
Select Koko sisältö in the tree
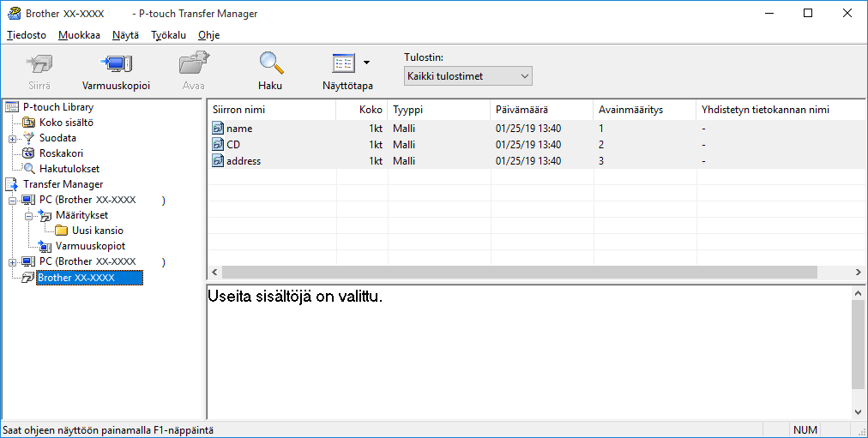point(66,123)
